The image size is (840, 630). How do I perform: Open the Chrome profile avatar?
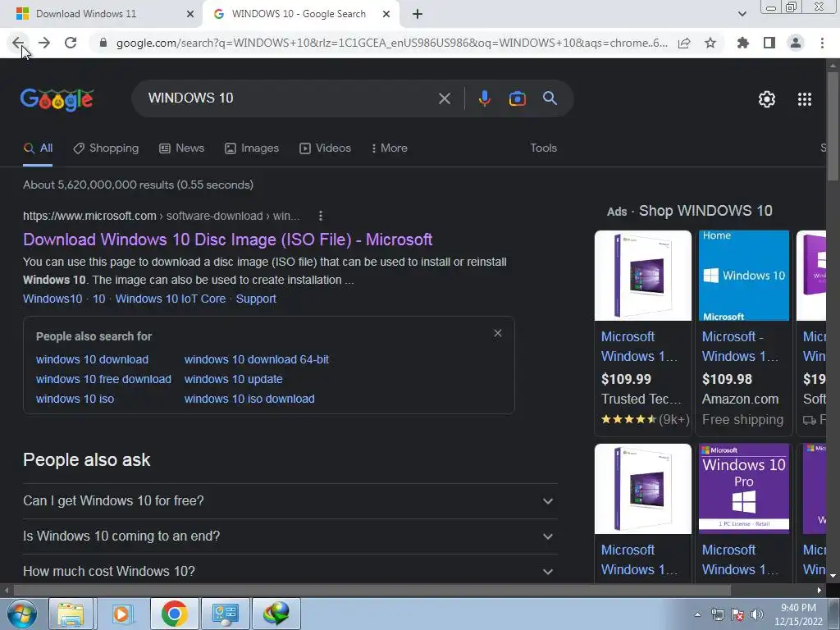click(796, 43)
